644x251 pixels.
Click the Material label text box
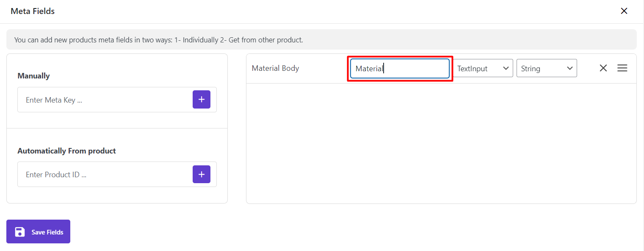tap(399, 69)
